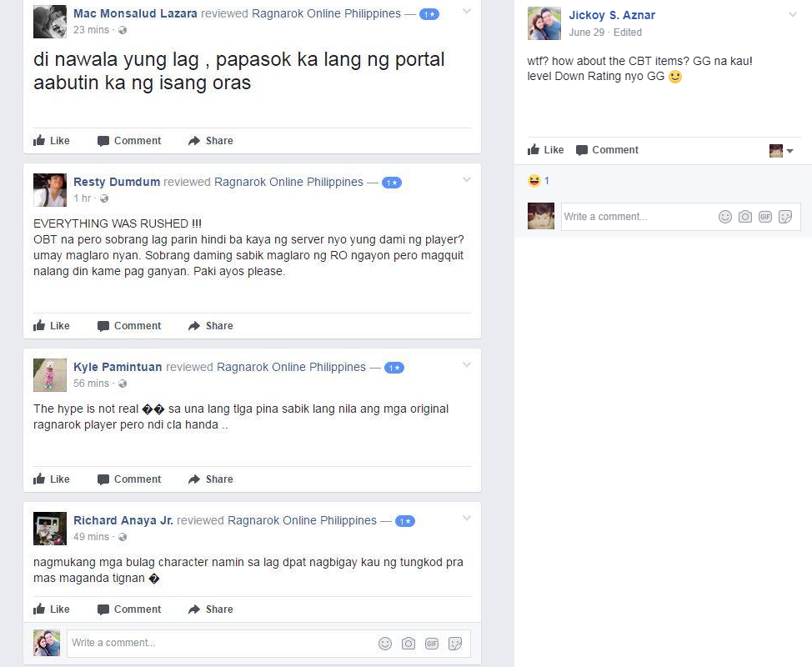
Task: Open commenting-as profile selector dropdown
Action: (781, 151)
